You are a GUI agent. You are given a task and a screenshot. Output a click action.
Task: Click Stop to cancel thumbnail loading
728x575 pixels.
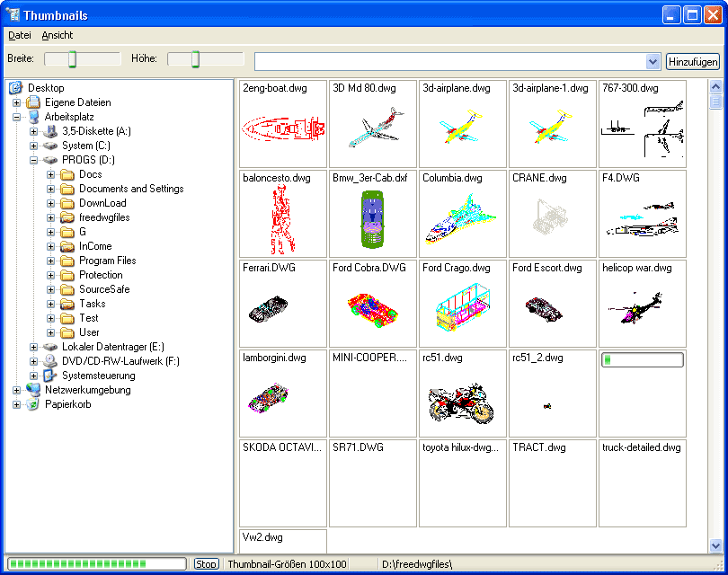click(x=206, y=563)
